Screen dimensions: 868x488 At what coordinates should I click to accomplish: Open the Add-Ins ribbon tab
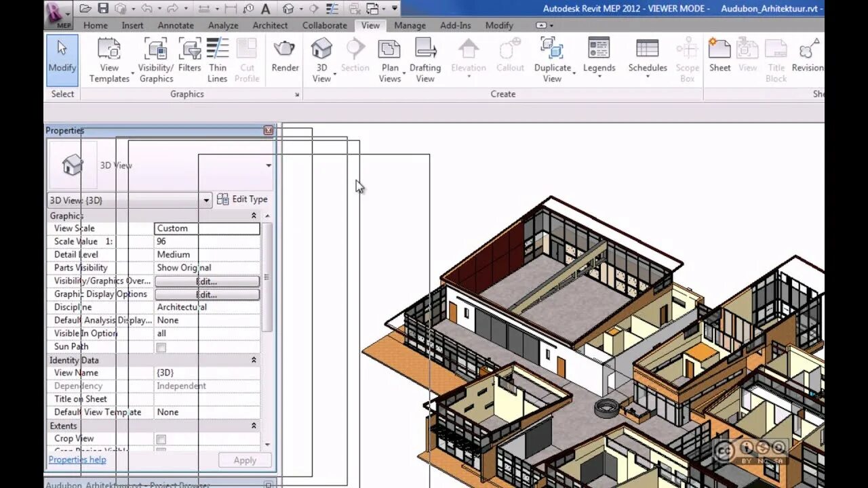[x=455, y=25]
